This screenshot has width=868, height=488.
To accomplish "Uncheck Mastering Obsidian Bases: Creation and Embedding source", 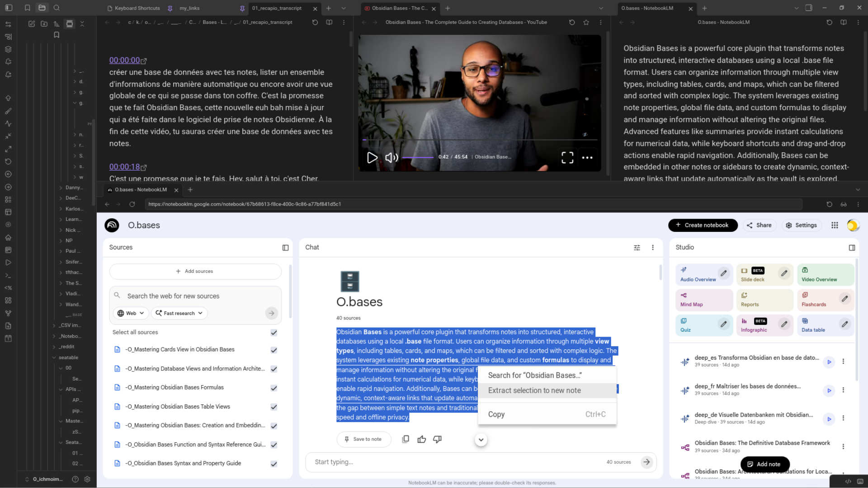I will (x=274, y=426).
